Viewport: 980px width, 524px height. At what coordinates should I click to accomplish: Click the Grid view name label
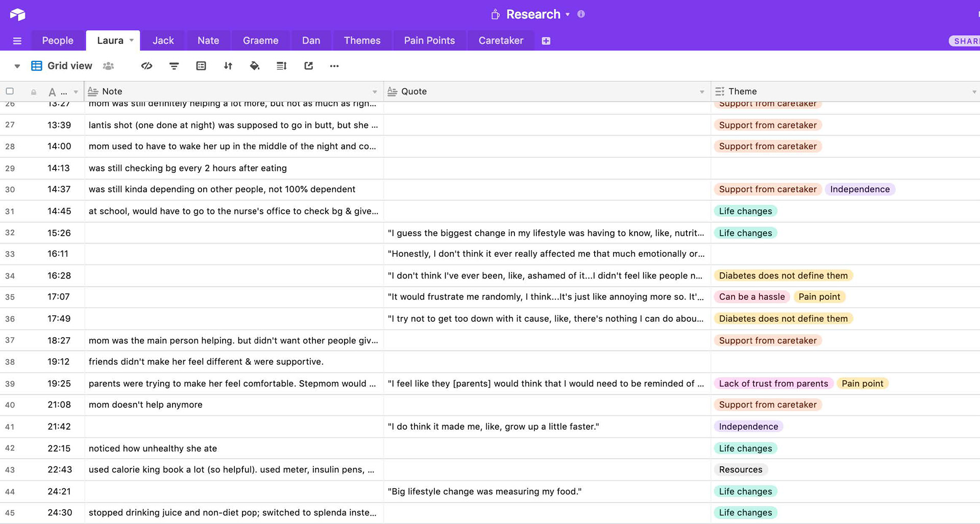coord(70,66)
